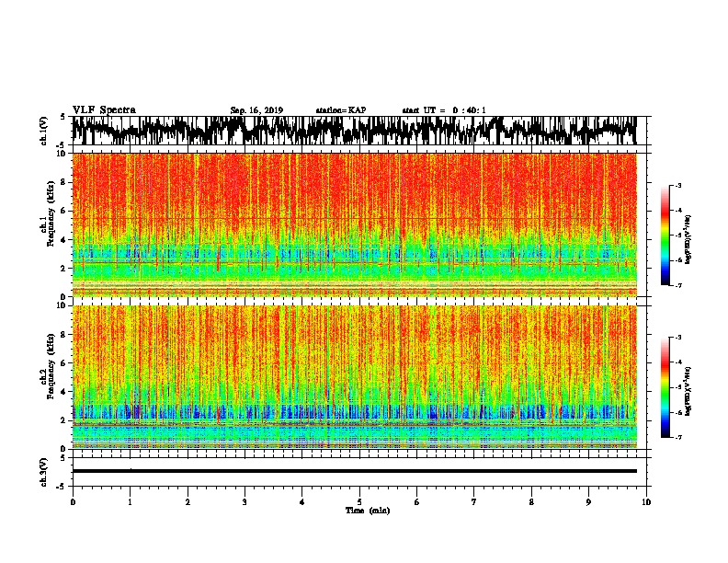Click the ch.1 spectrogram color scale bar

point(665,236)
